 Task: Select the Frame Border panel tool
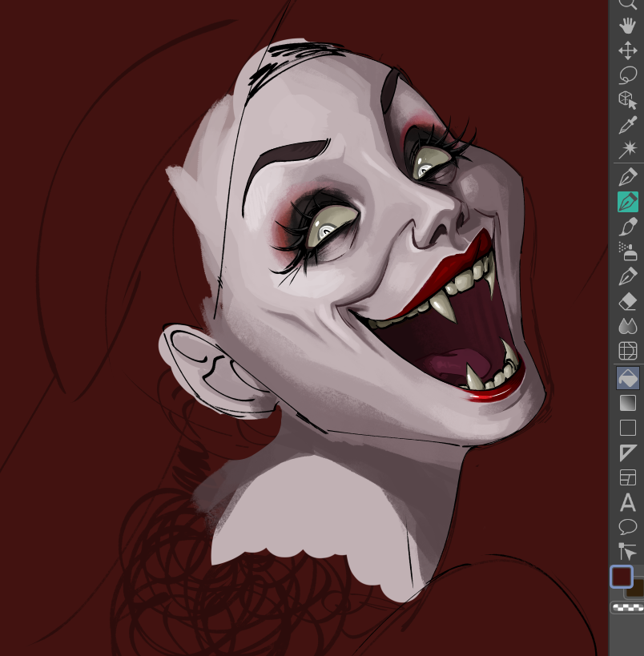[x=628, y=477]
